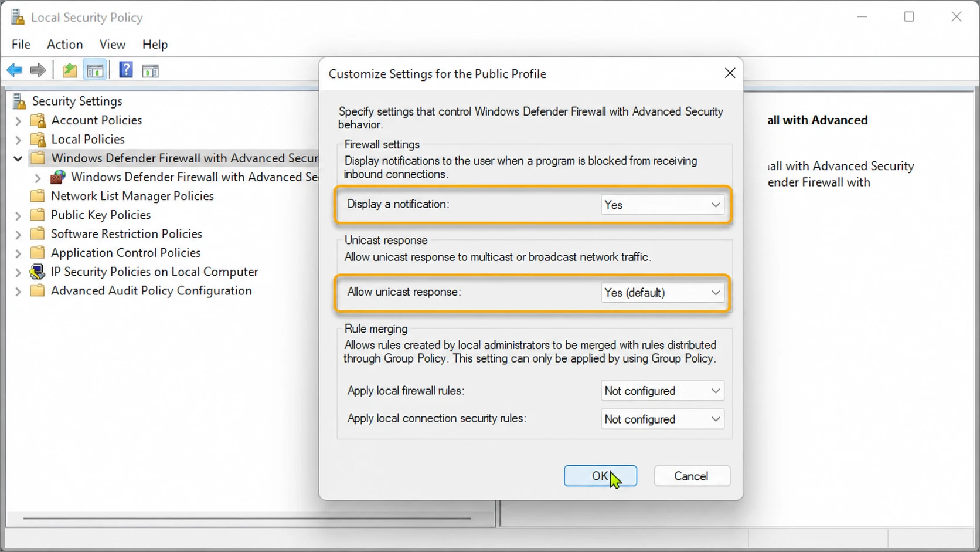Click the Show/Hide Action Pane icon

151,71
